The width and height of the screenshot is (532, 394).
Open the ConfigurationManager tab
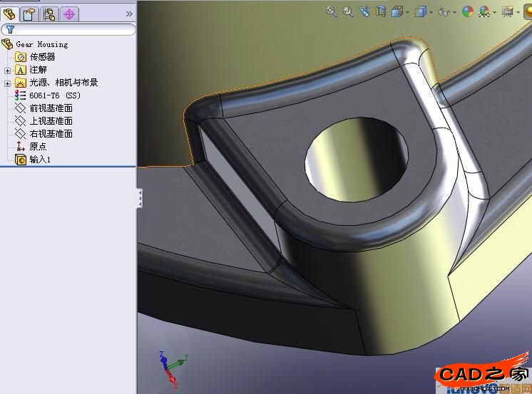pos(49,13)
